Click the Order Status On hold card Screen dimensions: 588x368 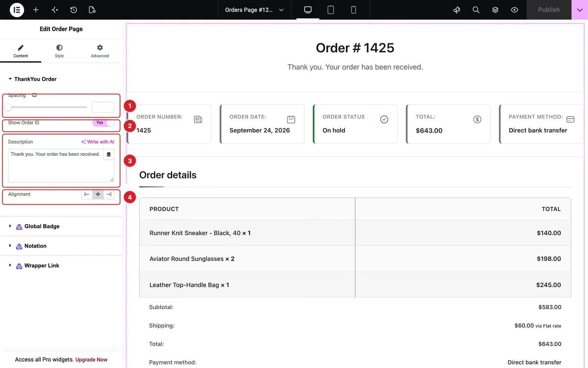tap(355, 124)
